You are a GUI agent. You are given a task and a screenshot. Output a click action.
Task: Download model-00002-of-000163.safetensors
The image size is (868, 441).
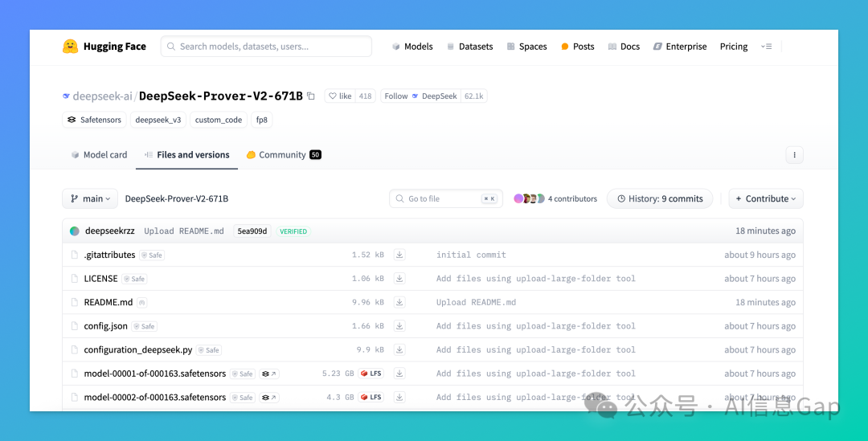coord(399,398)
